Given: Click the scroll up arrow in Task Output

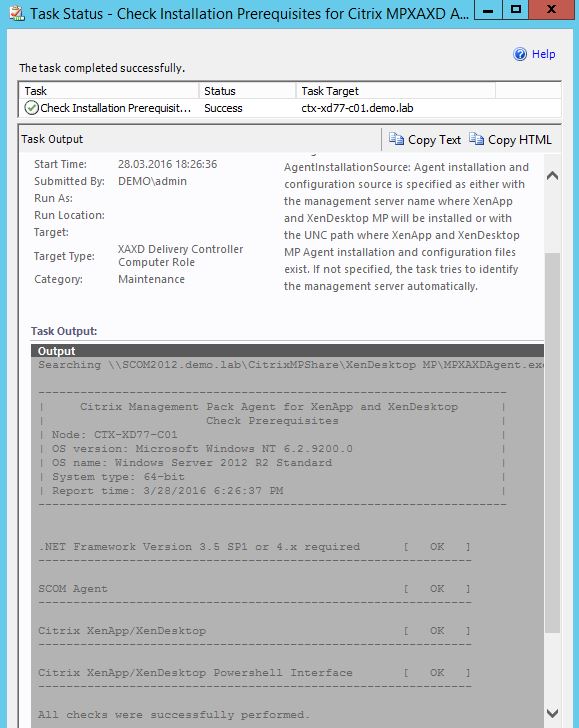Looking at the screenshot, I should 552,176.
